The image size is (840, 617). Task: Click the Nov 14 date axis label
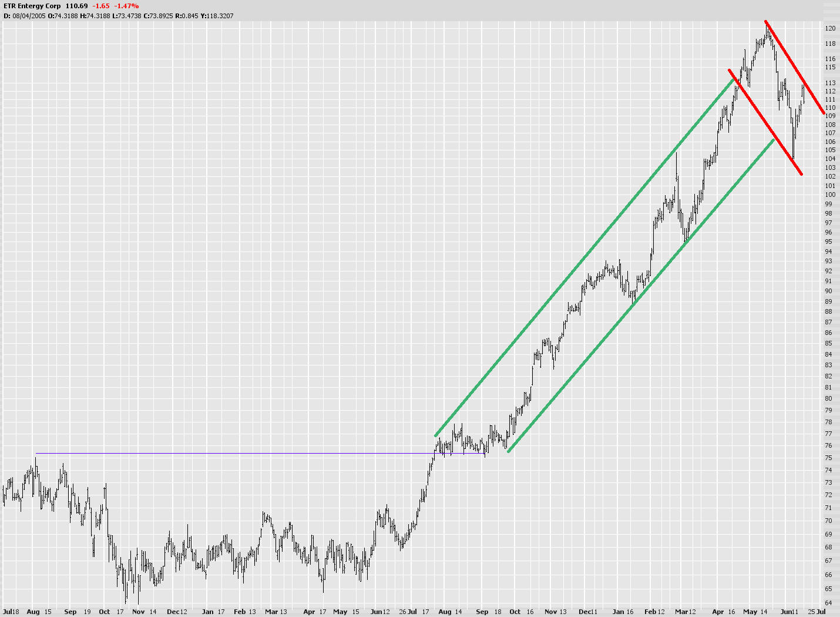point(144,612)
